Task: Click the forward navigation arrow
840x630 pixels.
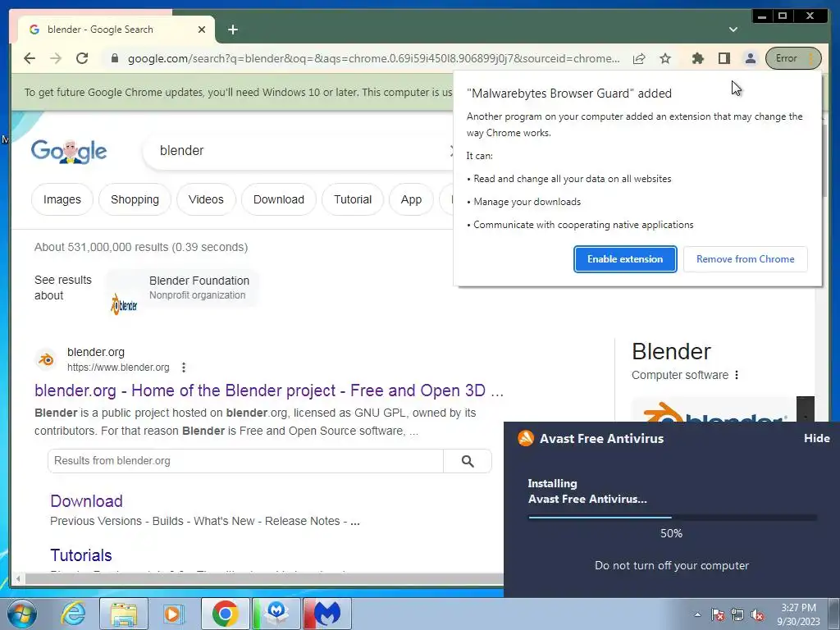Action: coord(56,58)
